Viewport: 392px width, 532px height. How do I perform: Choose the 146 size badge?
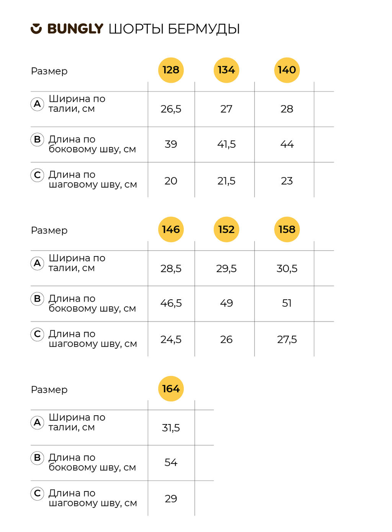(x=171, y=230)
